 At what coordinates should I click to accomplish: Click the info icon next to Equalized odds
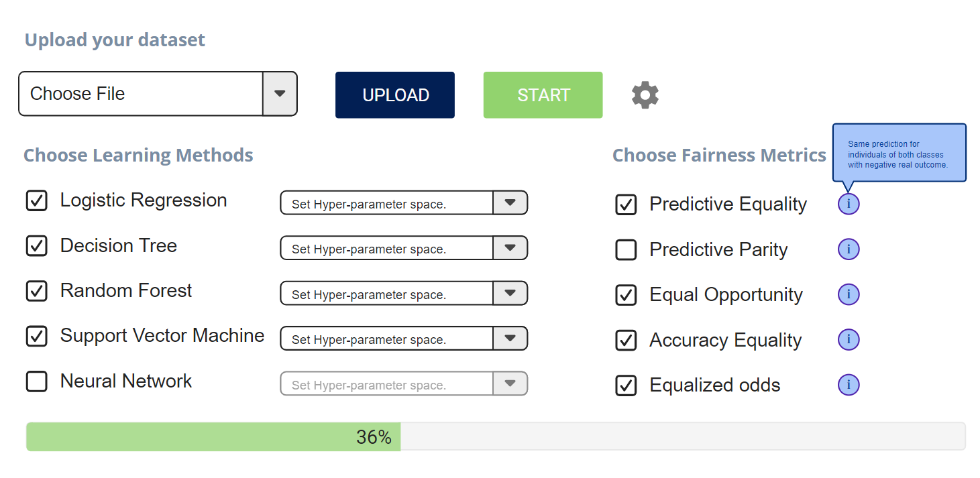point(849,385)
